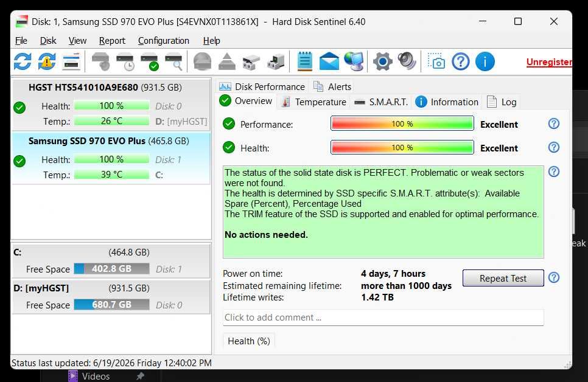Open the gear configuration icon

[x=382, y=61]
